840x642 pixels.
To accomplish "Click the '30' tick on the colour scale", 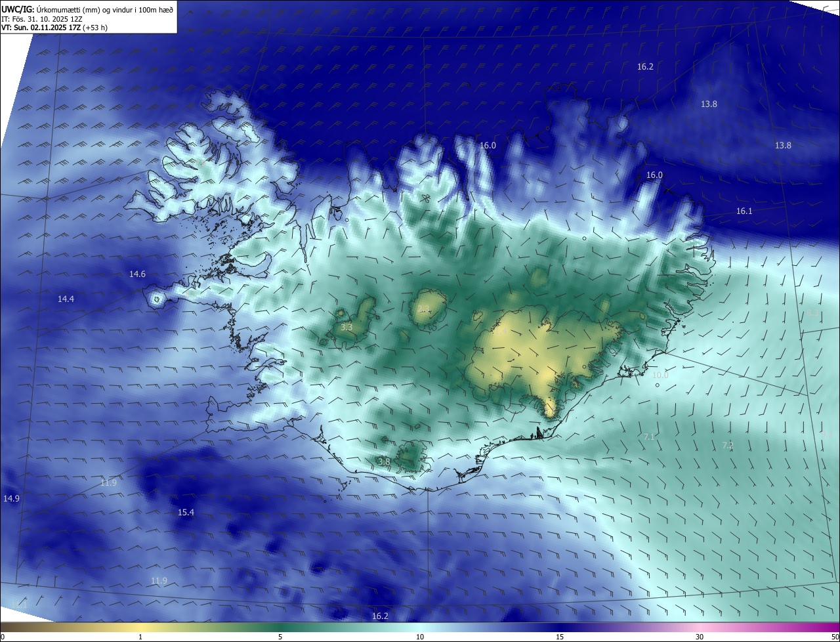I will (x=700, y=637).
